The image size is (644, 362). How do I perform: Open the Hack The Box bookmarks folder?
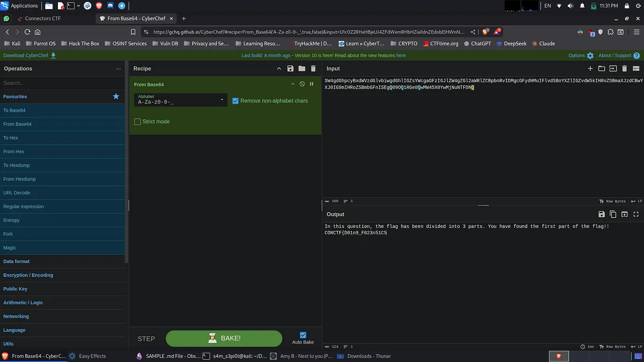pos(80,44)
